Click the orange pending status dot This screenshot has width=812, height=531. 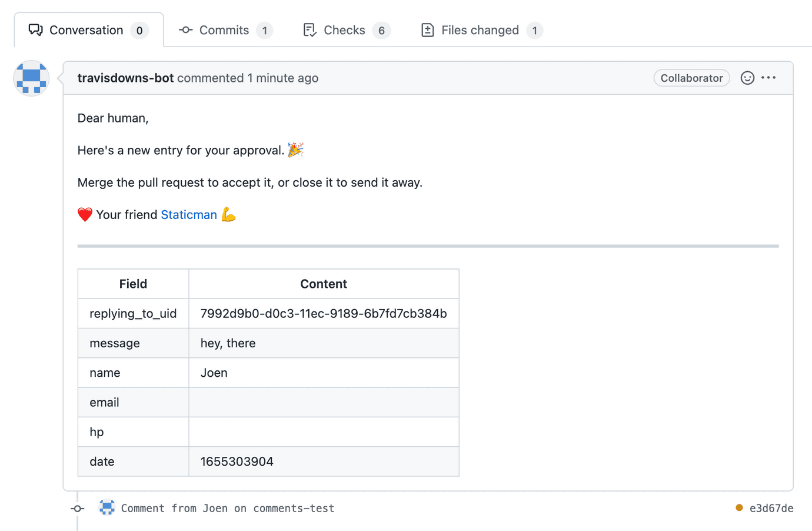pyautogui.click(x=739, y=507)
